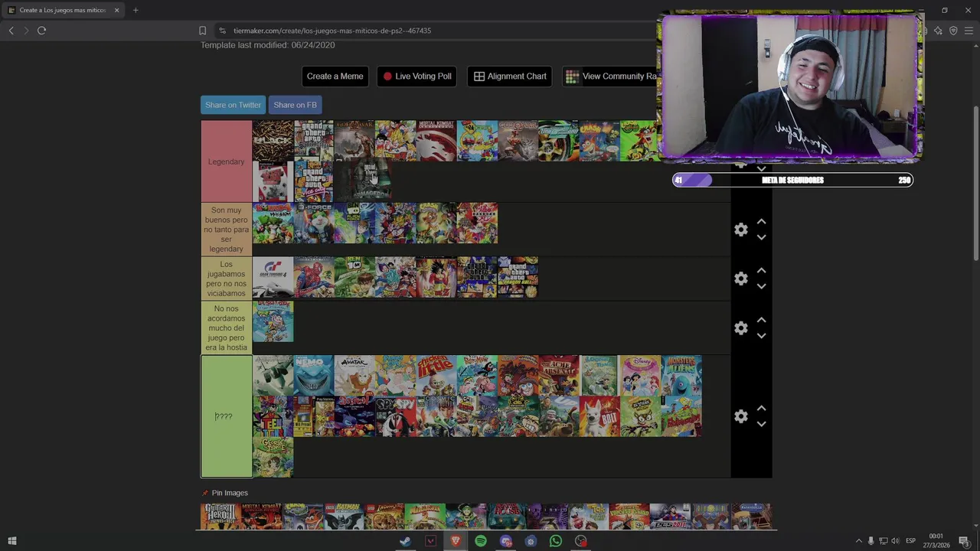Image resolution: width=980 pixels, height=551 pixels.
Task: Share tier list on Twitter
Action: pos(233,105)
